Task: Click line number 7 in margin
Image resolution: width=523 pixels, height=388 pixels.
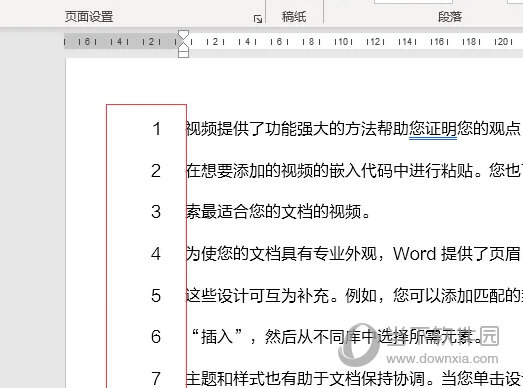Action: (156, 378)
